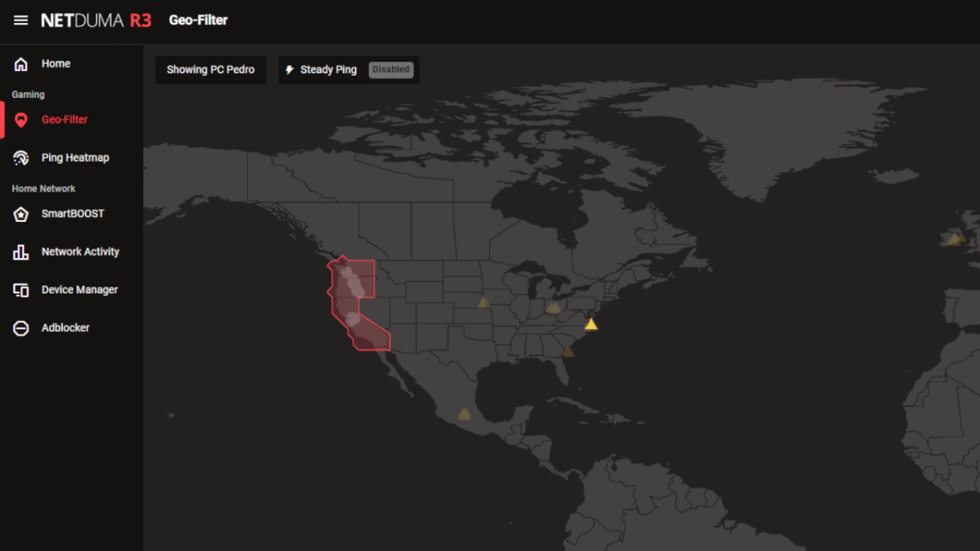Go to Network Activity via its text label
Screen dimensions: 980x551
point(80,252)
